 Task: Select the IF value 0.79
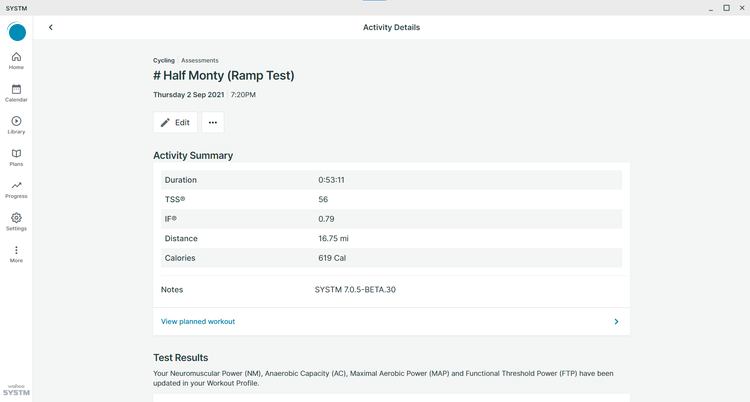pos(326,219)
